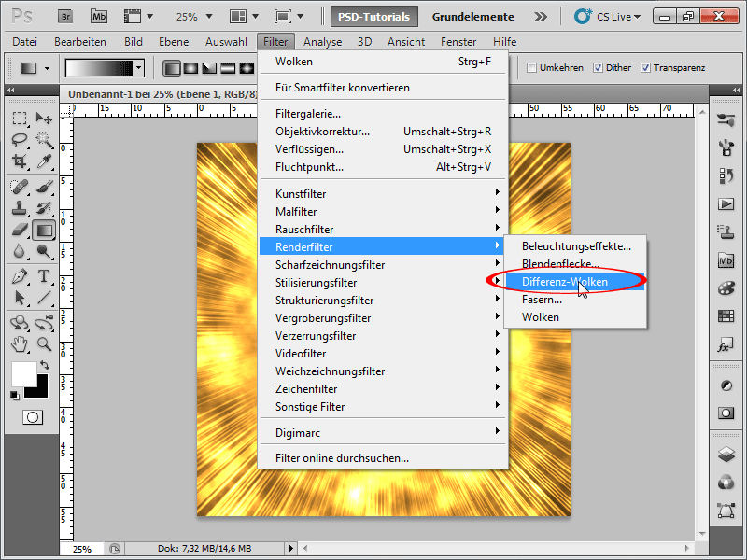Click the gradient preview swatch

click(99, 68)
